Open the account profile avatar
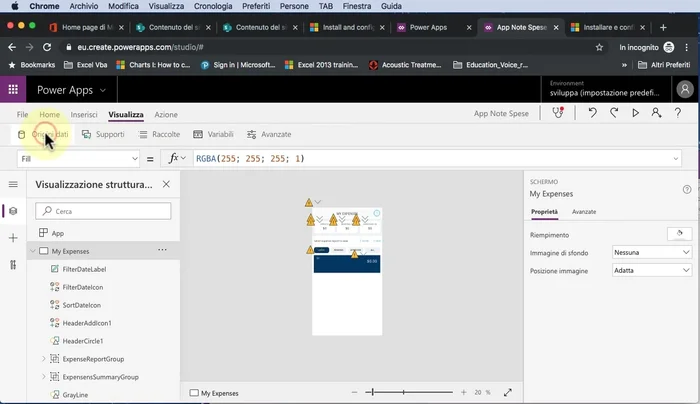 coord(684,89)
